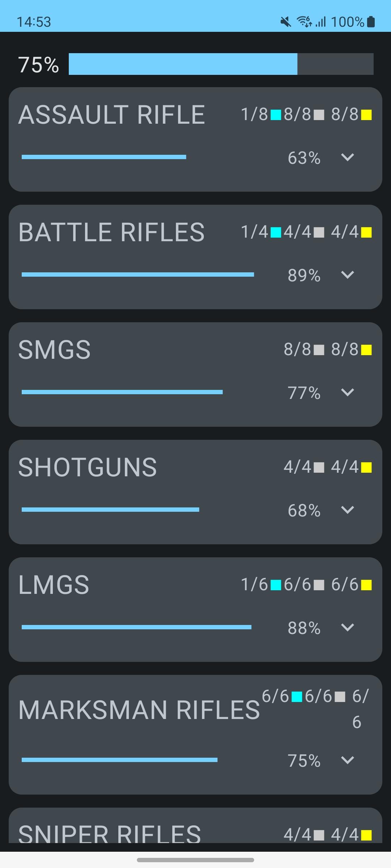Click the cyan square in Marksman Rifles

coord(297,697)
